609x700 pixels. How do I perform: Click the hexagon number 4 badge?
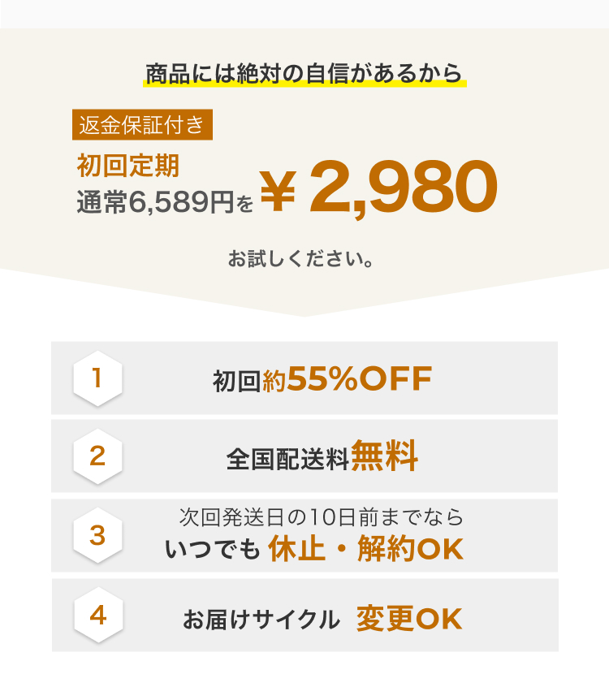98,615
